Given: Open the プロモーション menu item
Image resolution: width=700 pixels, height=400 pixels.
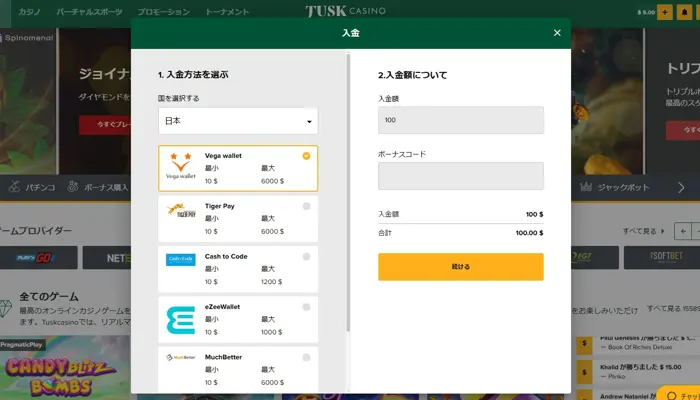Looking at the screenshot, I should 163,12.
